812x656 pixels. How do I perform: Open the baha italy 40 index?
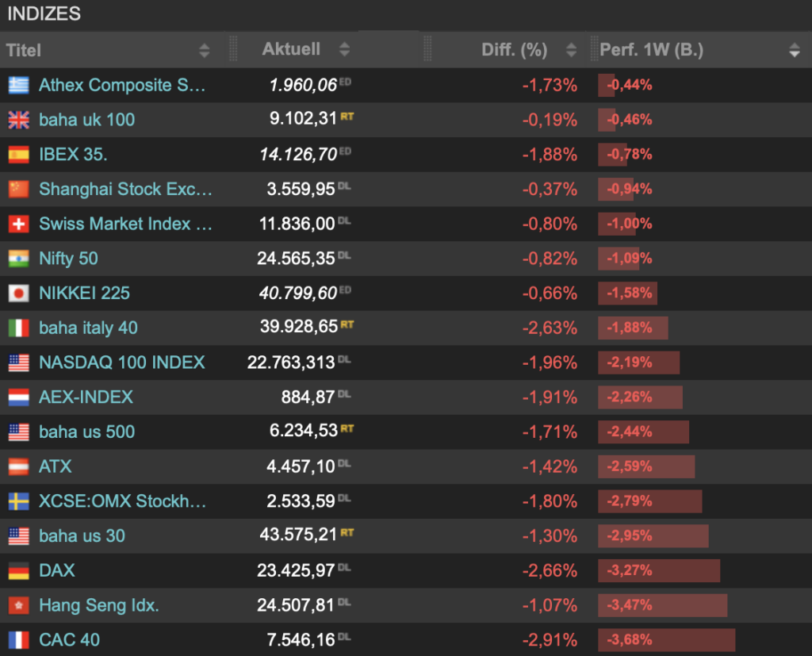tap(89, 328)
